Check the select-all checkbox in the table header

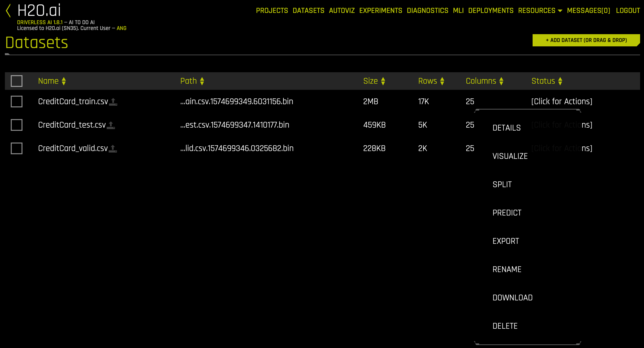[17, 81]
